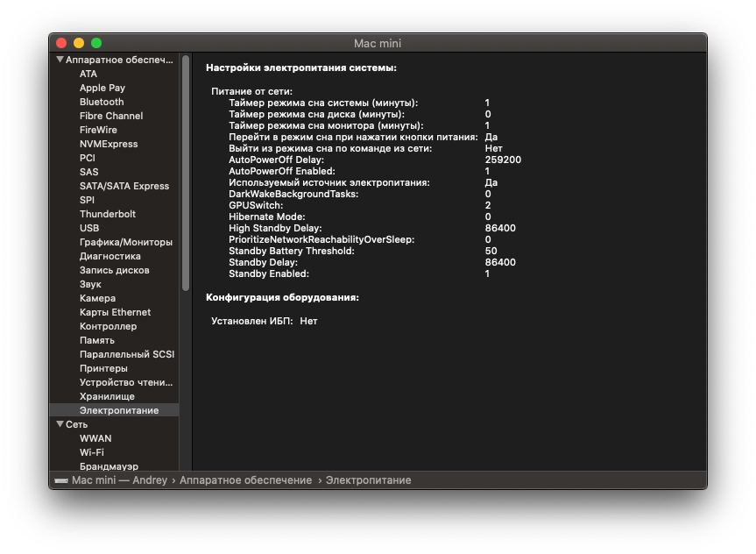Open the FireWire entry
This screenshot has width=756, height=554.
pos(98,130)
